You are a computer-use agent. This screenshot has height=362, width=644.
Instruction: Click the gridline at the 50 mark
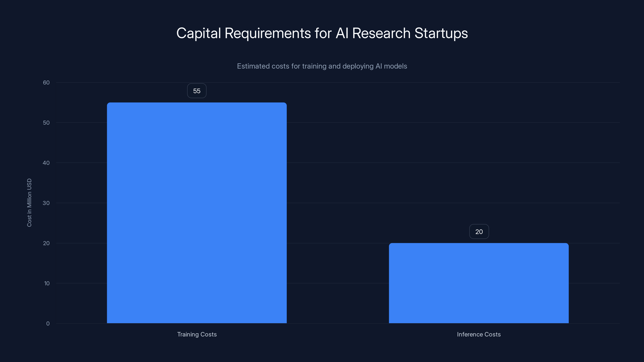(337, 123)
